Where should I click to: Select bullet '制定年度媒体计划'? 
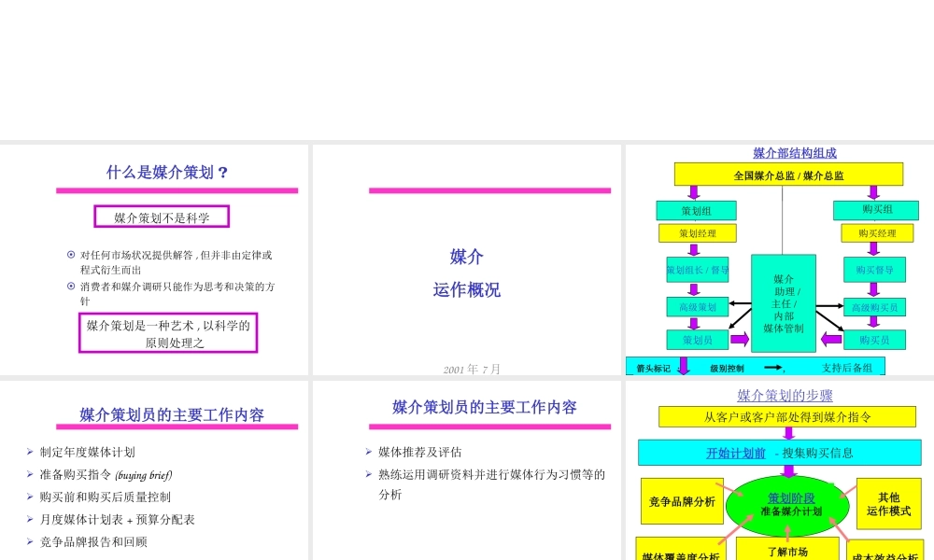point(88,453)
